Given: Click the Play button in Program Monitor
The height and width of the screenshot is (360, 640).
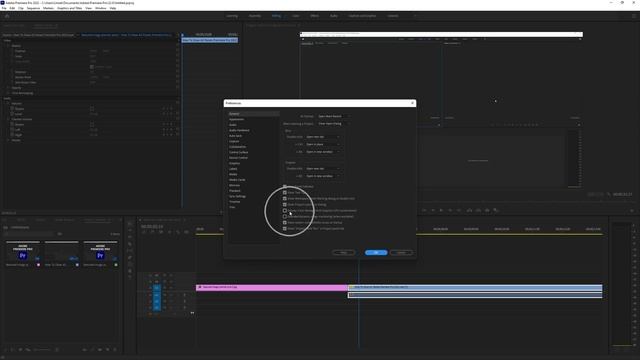Looking at the screenshot, I should click(441, 210).
